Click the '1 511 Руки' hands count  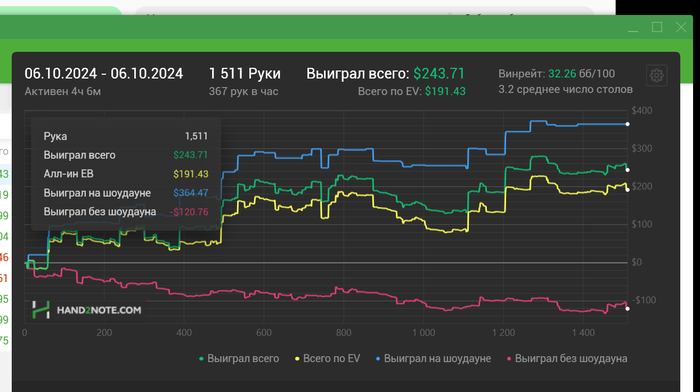(x=245, y=74)
